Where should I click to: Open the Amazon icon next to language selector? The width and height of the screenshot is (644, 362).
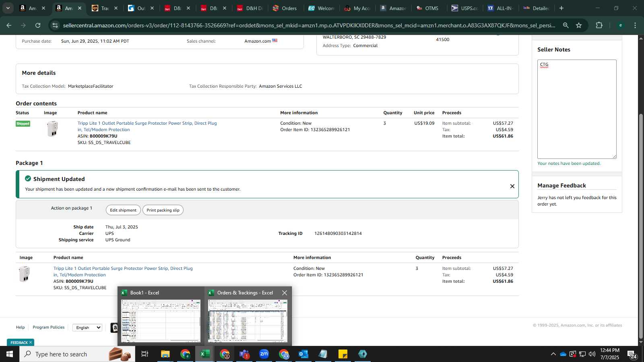coord(114,327)
